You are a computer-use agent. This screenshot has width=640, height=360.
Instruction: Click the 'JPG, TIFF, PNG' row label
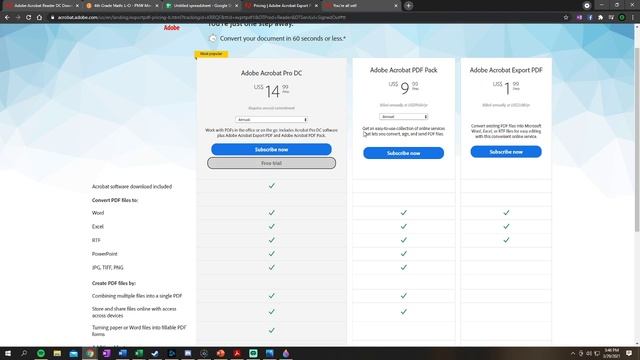[x=107, y=268]
